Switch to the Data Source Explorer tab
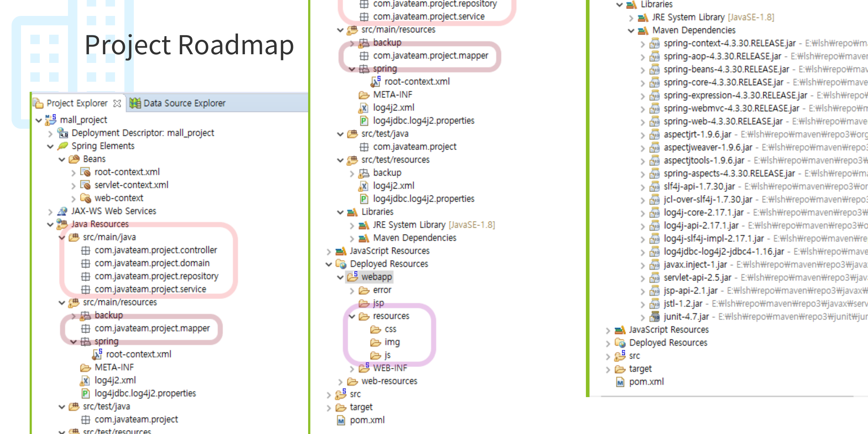The image size is (868, 434). [x=178, y=103]
